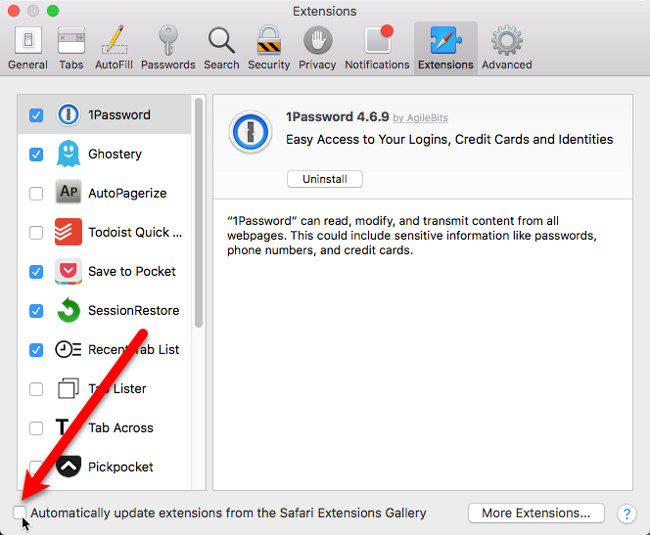This screenshot has height=535, width=650.
Task: Switch to the Search preferences tab
Action: coord(221,46)
